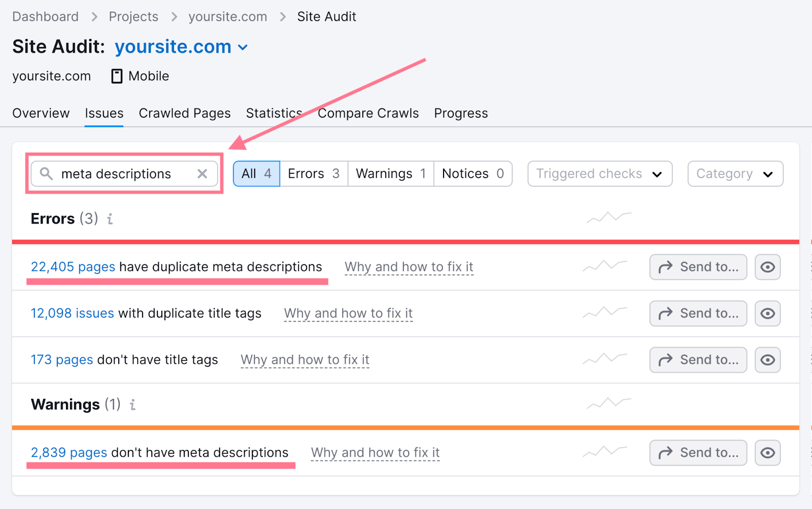Toggle eye icon on duplicate meta descriptions error
Screen dimensions: 812x509
(767, 267)
